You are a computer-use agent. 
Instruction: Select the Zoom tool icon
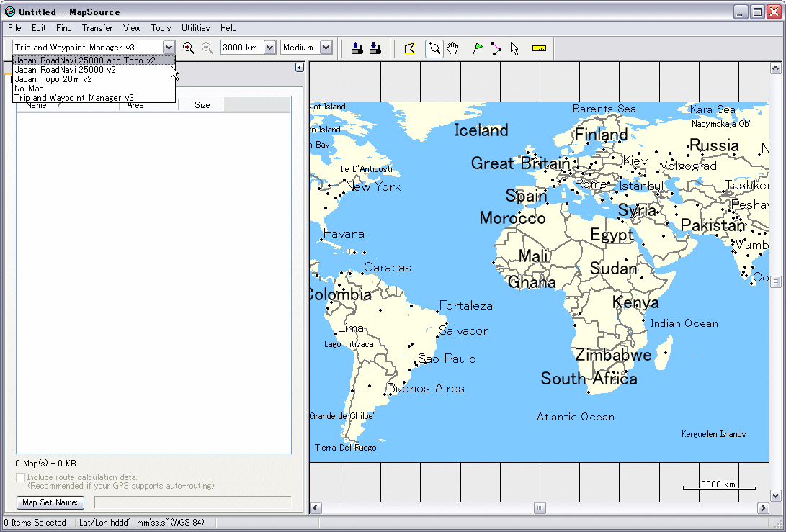[x=434, y=48]
